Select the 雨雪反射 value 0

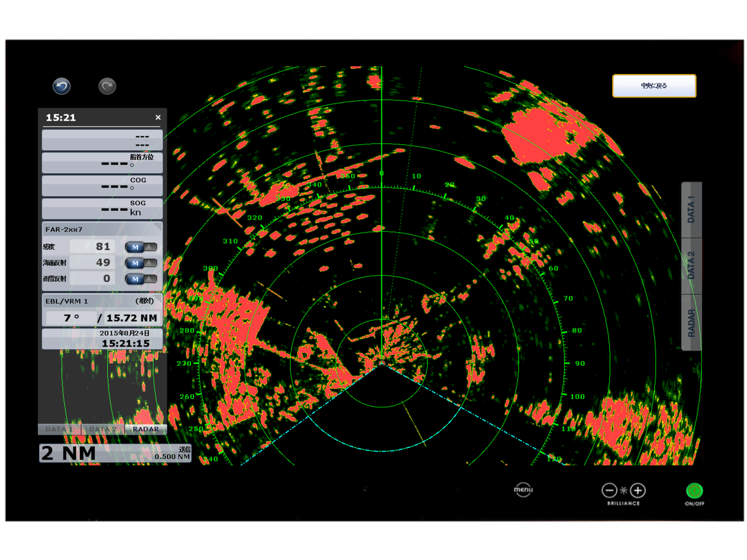pyautogui.click(x=92, y=278)
